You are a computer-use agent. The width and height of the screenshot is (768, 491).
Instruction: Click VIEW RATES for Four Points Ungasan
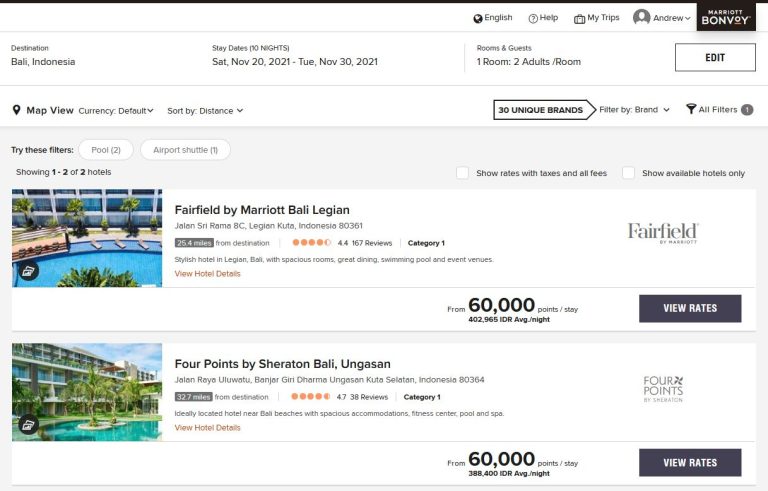click(x=690, y=463)
